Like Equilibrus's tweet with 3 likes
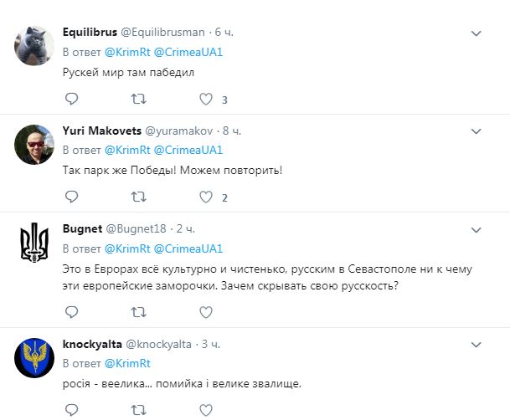The height and width of the screenshot is (420, 510). (206, 99)
